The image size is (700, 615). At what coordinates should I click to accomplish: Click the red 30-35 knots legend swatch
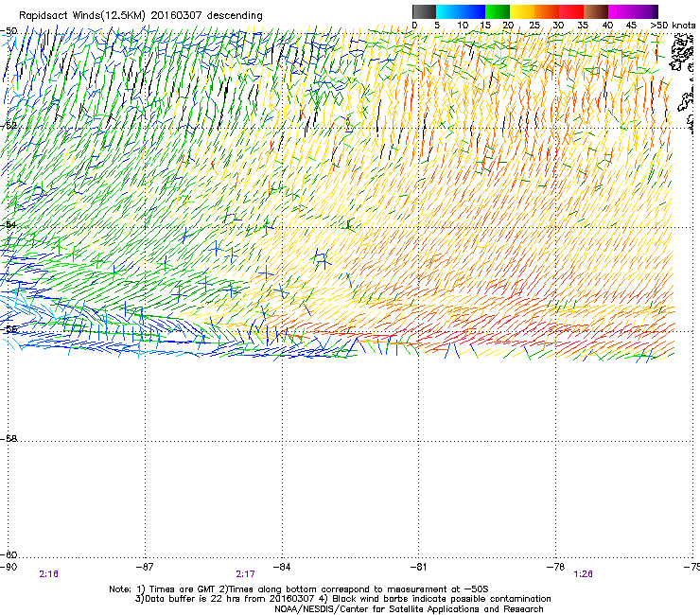tap(571, 11)
